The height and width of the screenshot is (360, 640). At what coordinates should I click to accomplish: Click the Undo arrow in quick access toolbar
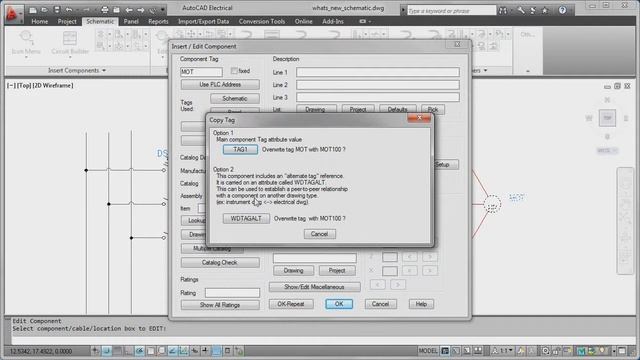pos(69,10)
